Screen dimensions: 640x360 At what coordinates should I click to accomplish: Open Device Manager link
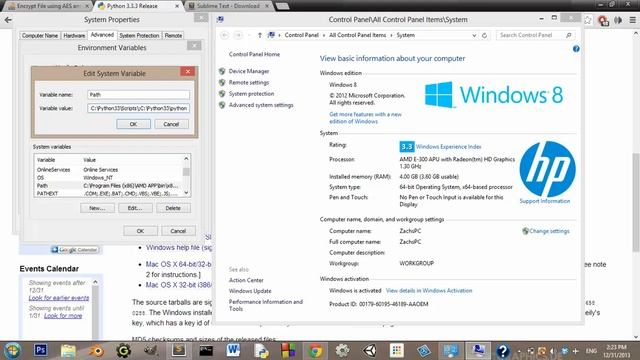click(x=249, y=71)
